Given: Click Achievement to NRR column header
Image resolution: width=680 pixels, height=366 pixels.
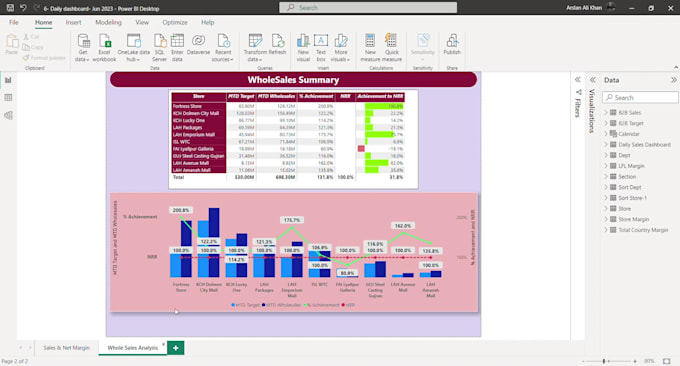Looking at the screenshot, I should (380, 97).
